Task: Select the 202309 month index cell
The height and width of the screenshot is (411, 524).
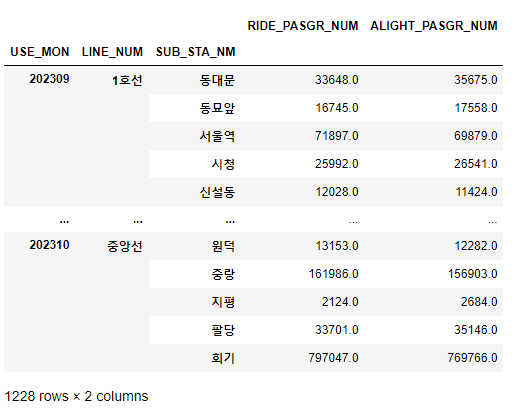Action: (49, 79)
